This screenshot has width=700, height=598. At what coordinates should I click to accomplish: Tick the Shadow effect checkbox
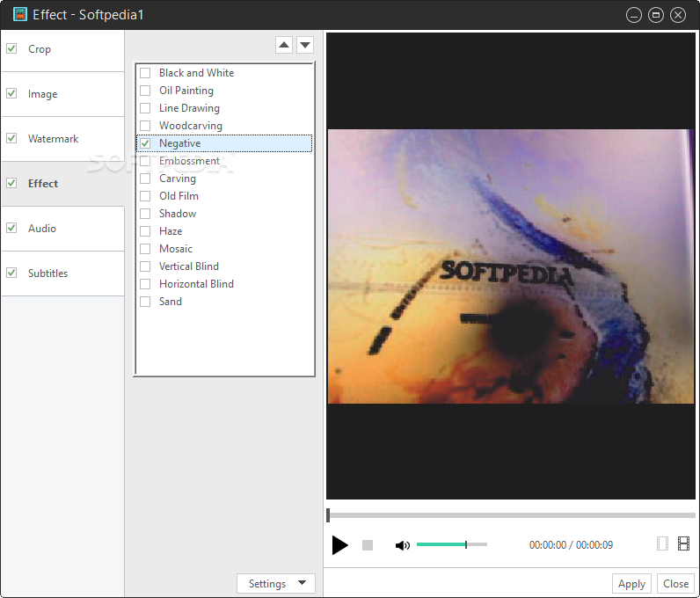tap(145, 214)
